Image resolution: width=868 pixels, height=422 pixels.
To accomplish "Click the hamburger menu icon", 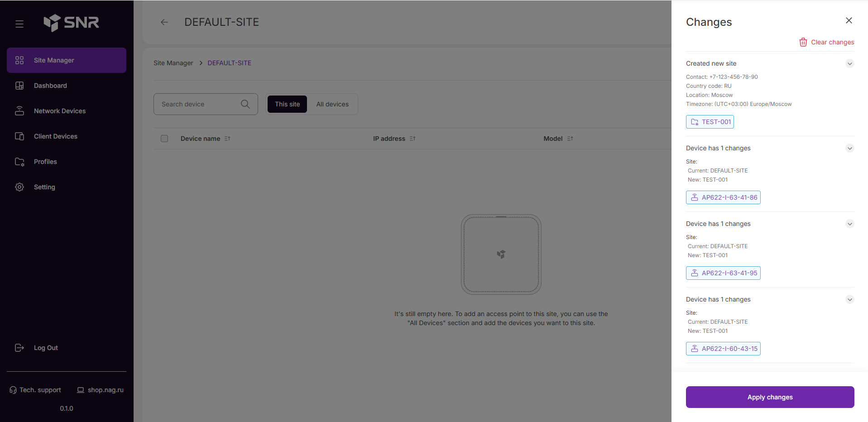I will click(19, 24).
